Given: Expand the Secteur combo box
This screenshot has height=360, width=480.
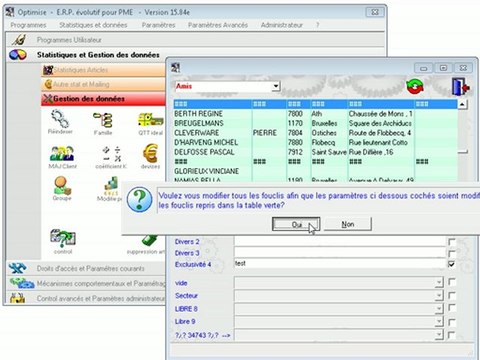Looking at the screenshot, I should pos(439,296).
